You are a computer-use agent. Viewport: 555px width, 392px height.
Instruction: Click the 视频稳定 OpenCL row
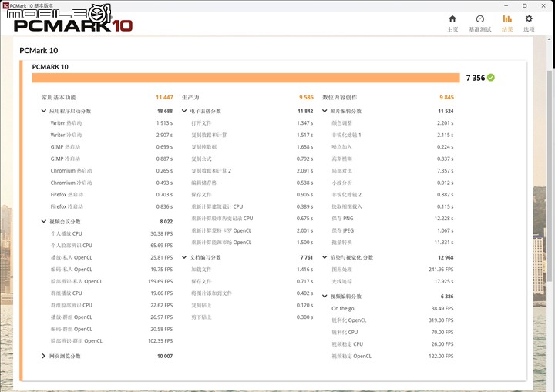(392, 357)
